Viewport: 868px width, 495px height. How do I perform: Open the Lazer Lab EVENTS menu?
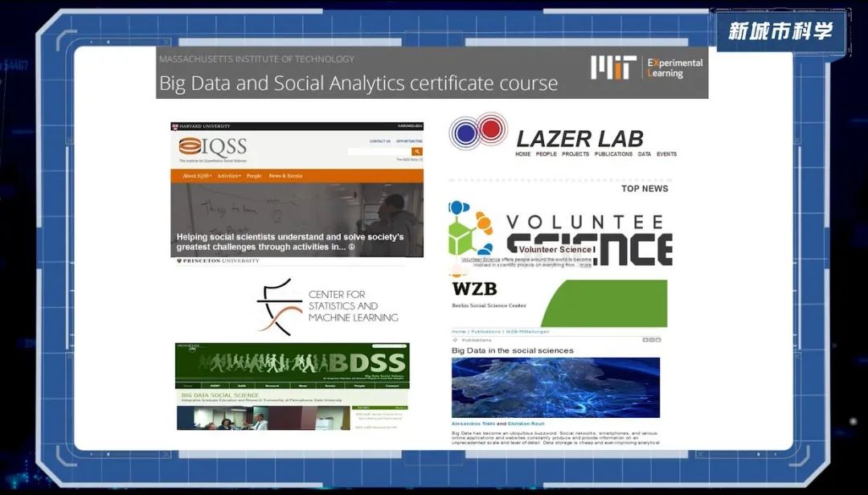(x=666, y=154)
